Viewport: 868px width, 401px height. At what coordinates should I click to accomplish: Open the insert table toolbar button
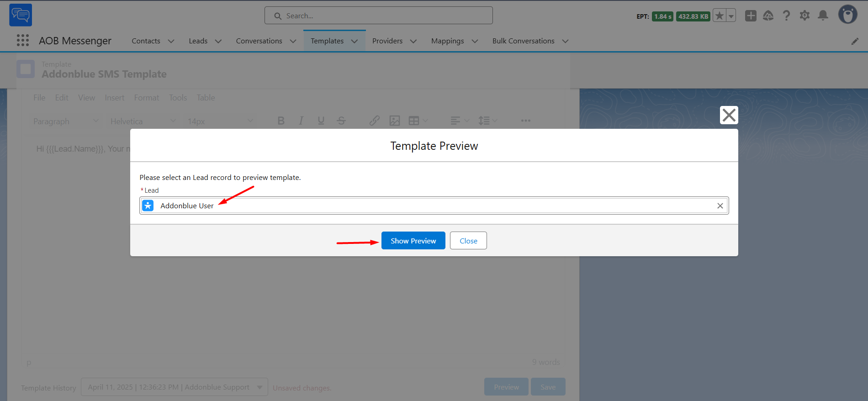tap(418, 121)
